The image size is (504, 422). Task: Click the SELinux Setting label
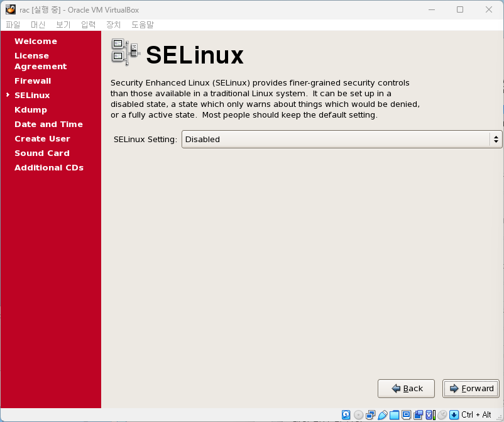point(145,139)
